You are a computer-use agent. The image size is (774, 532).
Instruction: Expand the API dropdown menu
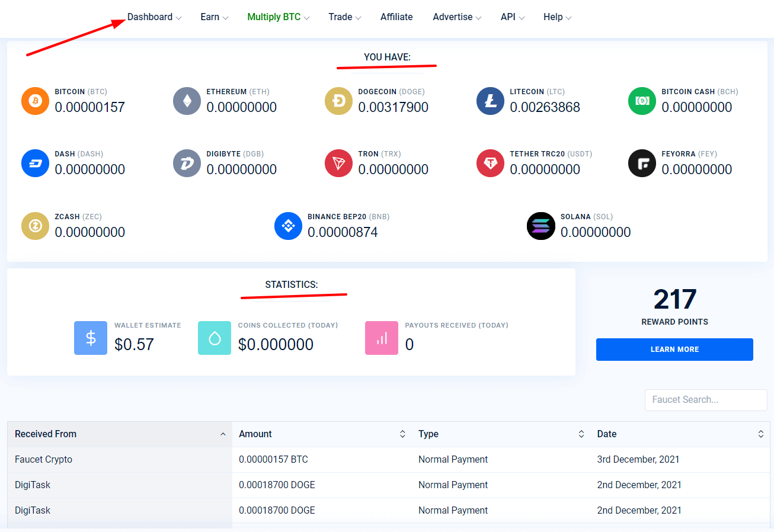[513, 17]
